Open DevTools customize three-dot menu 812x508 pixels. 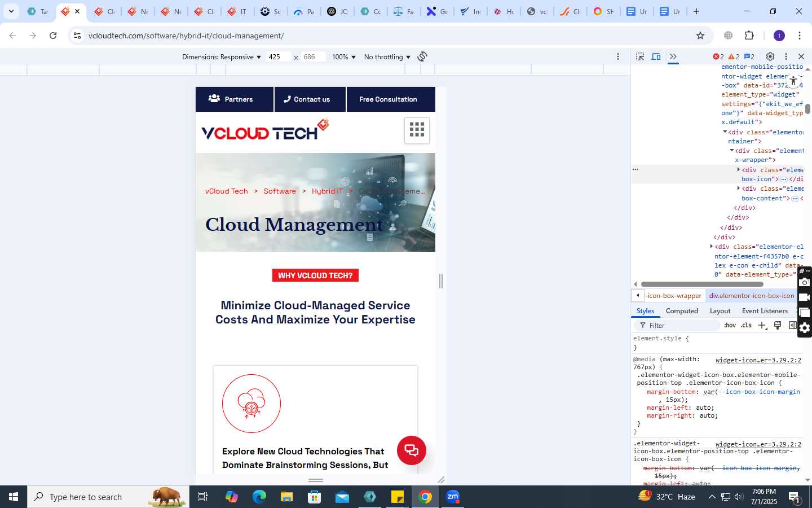click(x=786, y=56)
